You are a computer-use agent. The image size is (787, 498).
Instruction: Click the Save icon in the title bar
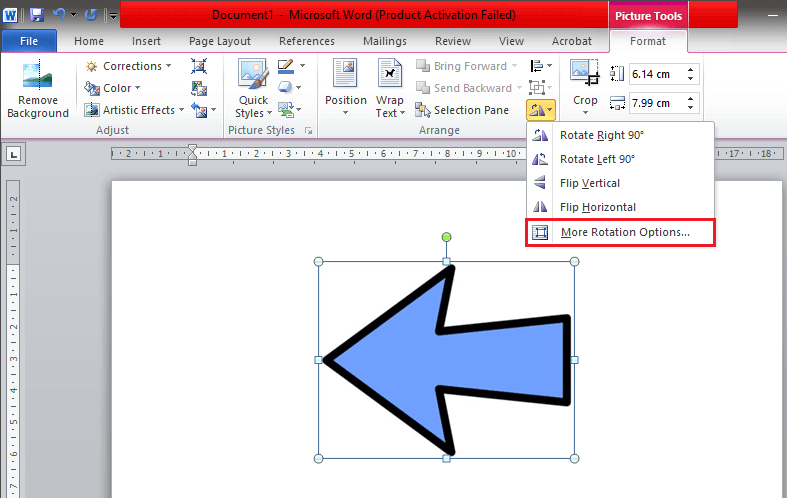36,15
